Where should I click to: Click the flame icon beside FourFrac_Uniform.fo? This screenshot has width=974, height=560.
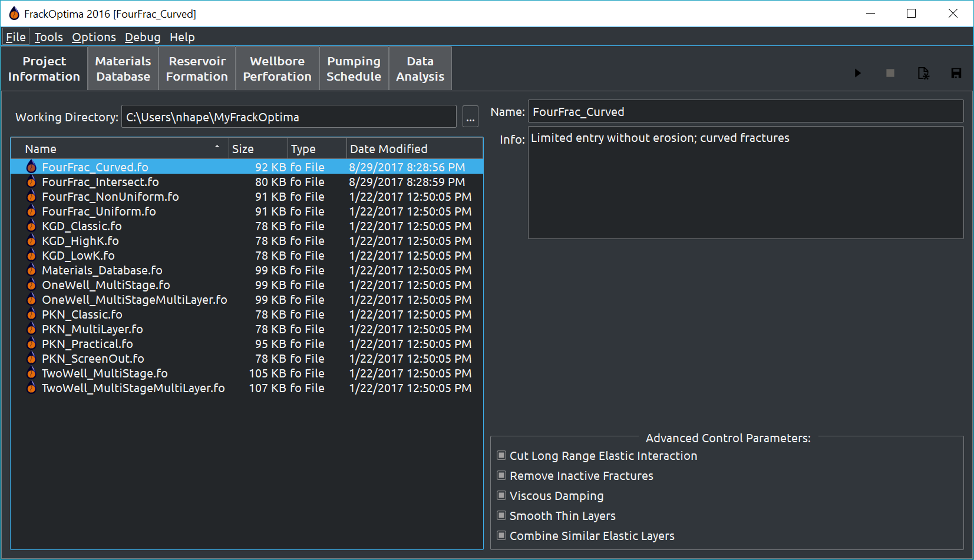pyautogui.click(x=31, y=211)
